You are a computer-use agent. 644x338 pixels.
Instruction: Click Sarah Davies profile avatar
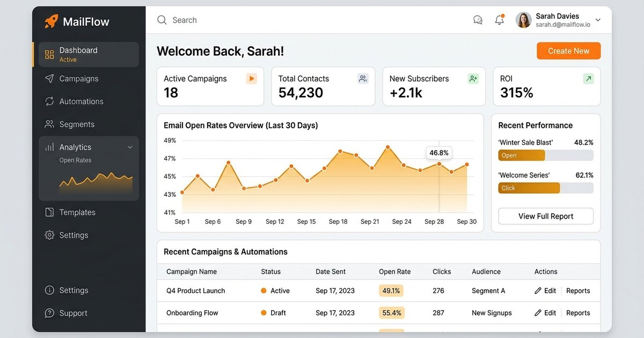(x=523, y=20)
